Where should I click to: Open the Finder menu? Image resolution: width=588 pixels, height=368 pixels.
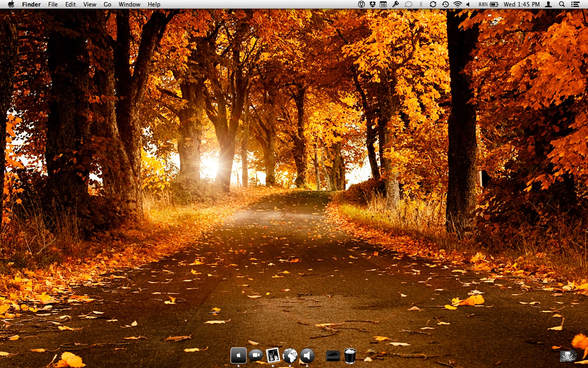[31, 4]
